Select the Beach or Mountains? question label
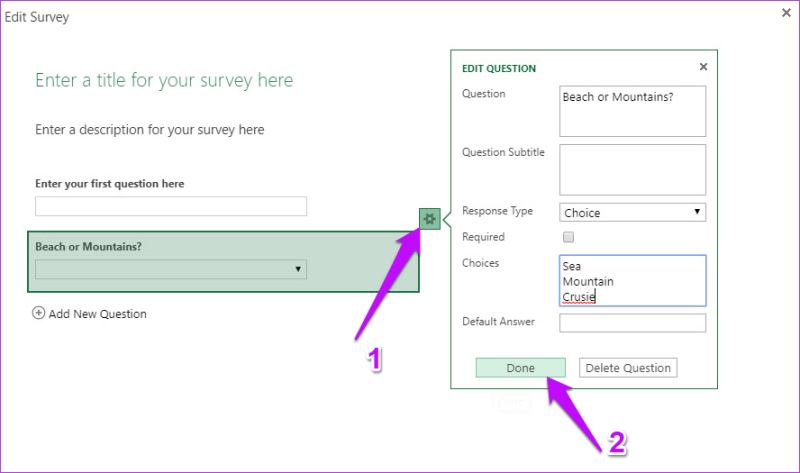The width and height of the screenshot is (800, 473). [88, 246]
